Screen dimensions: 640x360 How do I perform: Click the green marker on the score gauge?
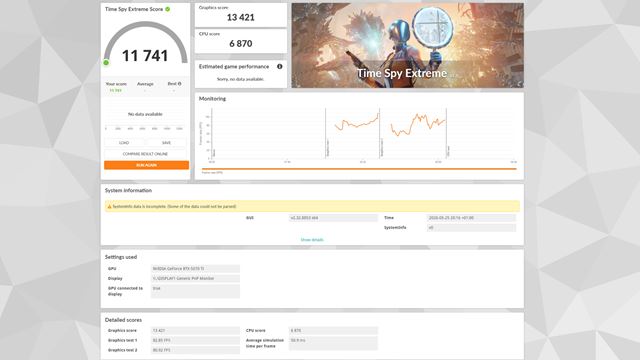(x=106, y=62)
